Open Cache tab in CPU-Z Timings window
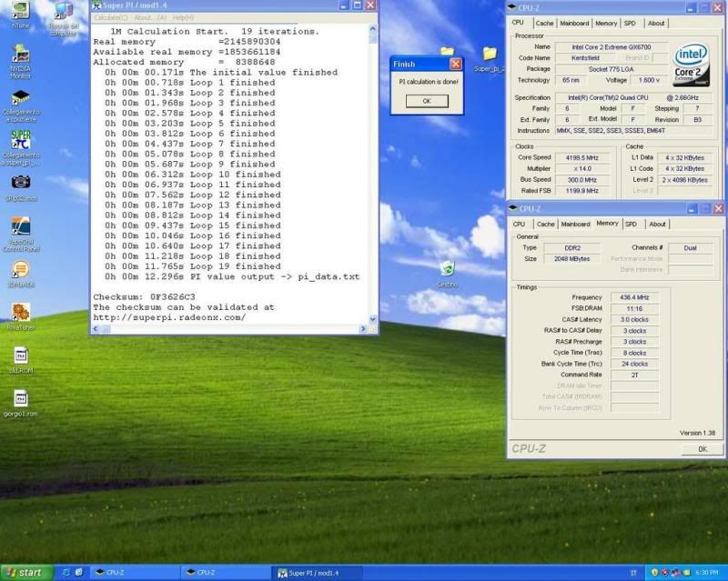Image resolution: width=728 pixels, height=581 pixels. pos(545,225)
